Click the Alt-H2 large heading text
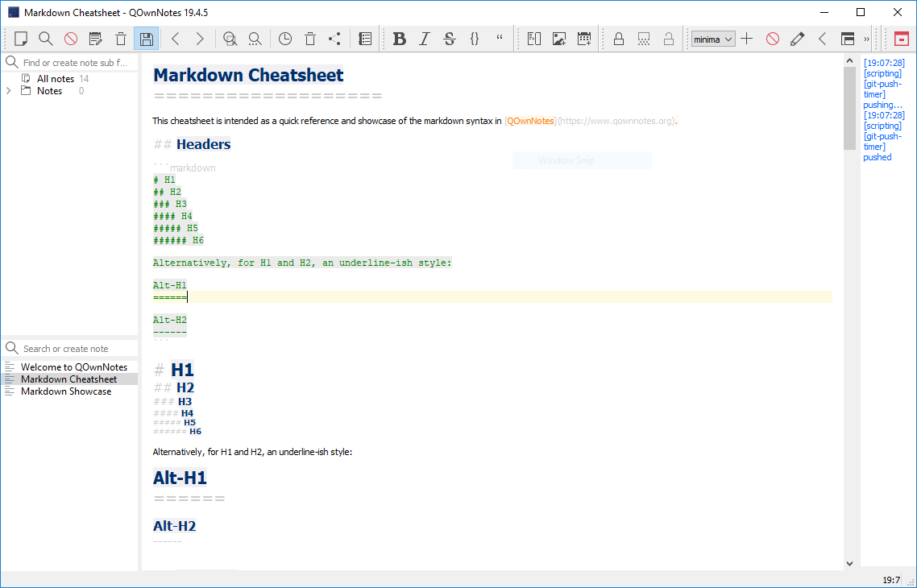This screenshot has height=588, width=917. point(174,526)
